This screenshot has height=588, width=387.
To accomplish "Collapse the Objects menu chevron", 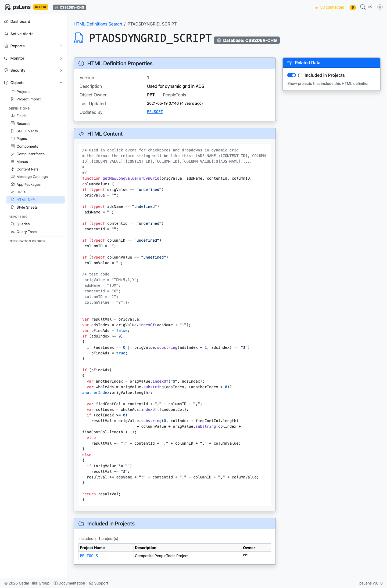I will pyautogui.click(x=61, y=83).
